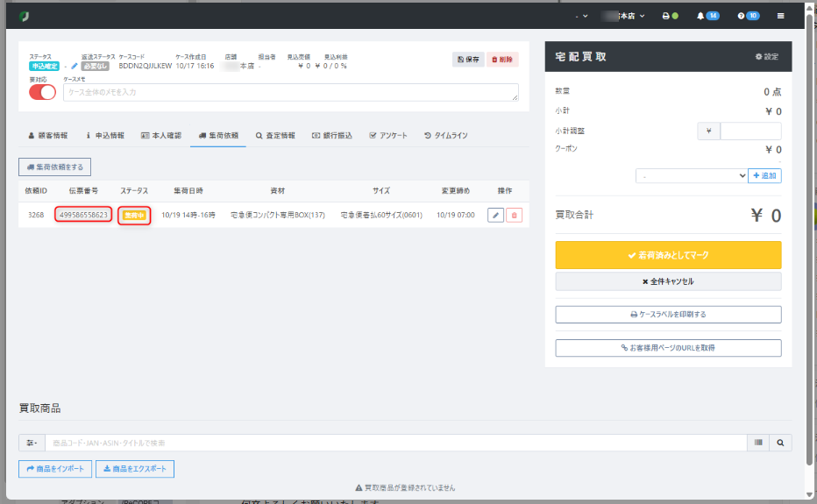This screenshot has width=817, height=504.
Task: Open the hamburger menu in the top bar
Action: [x=780, y=16]
